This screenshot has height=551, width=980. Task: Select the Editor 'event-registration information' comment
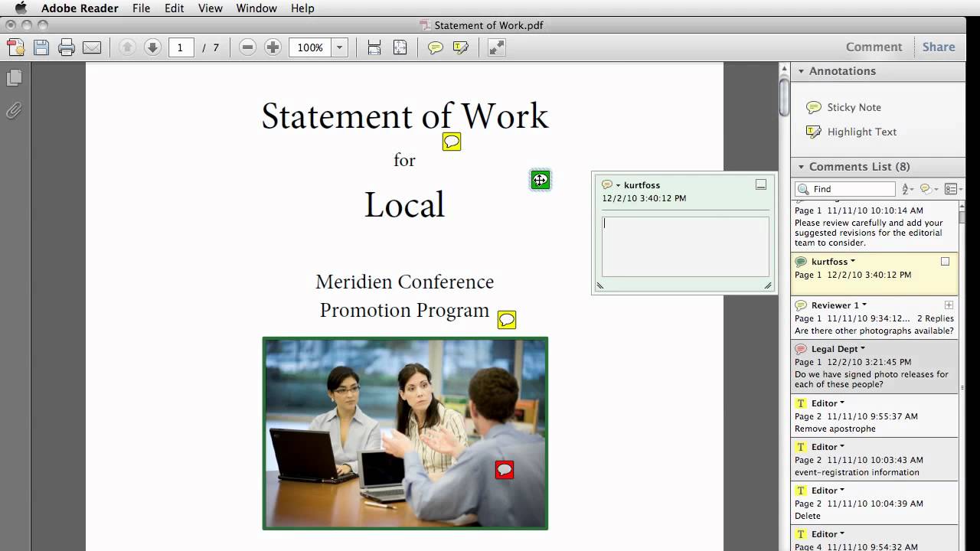click(874, 459)
